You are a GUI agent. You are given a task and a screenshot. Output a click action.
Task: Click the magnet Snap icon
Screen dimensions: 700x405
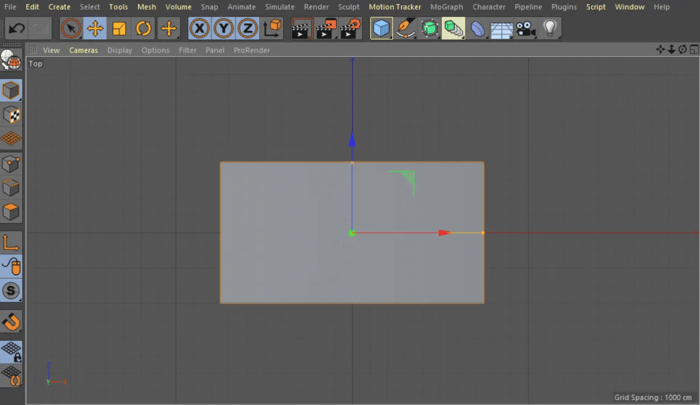(x=11, y=322)
